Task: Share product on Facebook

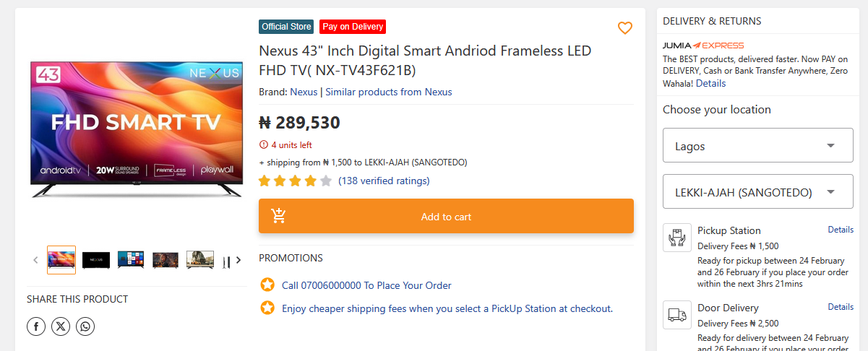Action: click(36, 326)
